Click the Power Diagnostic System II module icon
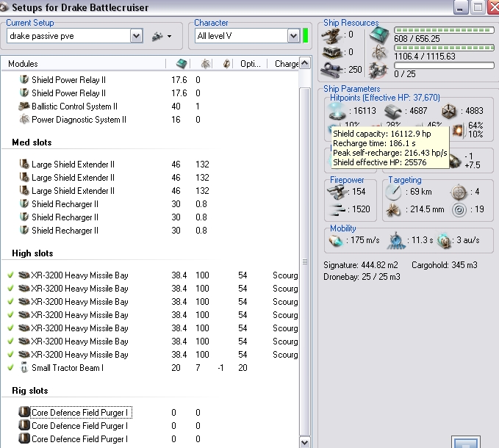Screen dimensions: 499x448 tap(24, 120)
